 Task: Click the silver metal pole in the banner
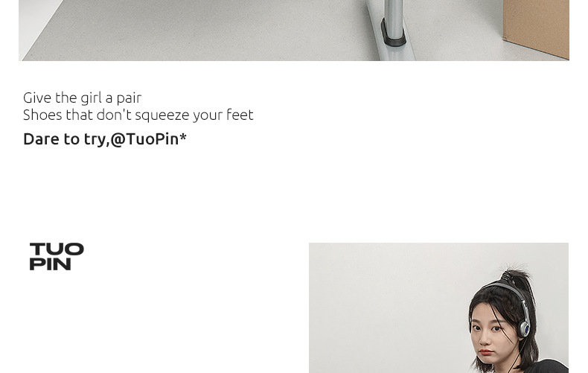[x=394, y=17]
